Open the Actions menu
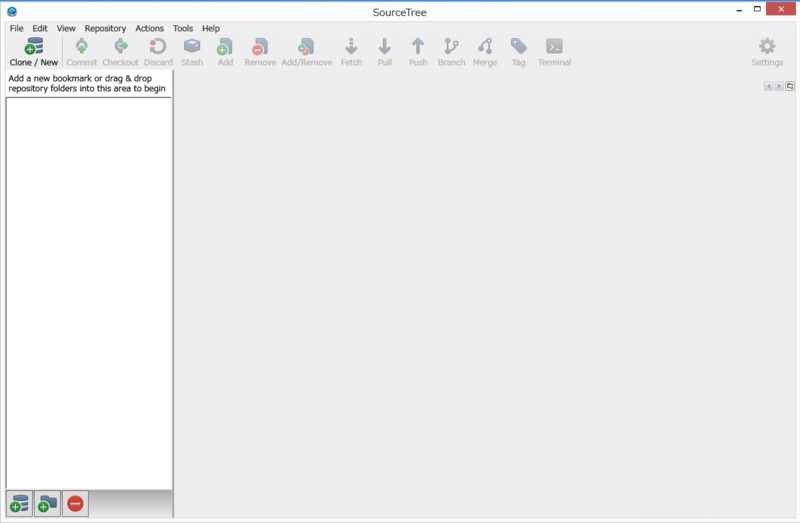This screenshot has width=800, height=523. point(149,29)
